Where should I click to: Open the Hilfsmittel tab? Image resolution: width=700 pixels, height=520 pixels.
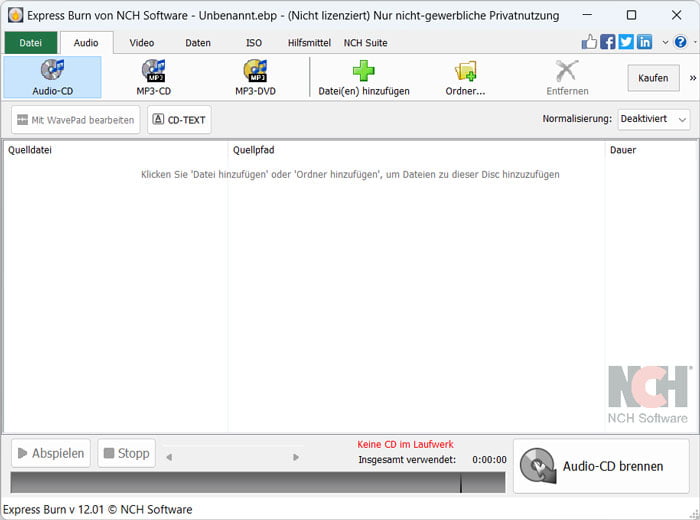[x=309, y=43]
